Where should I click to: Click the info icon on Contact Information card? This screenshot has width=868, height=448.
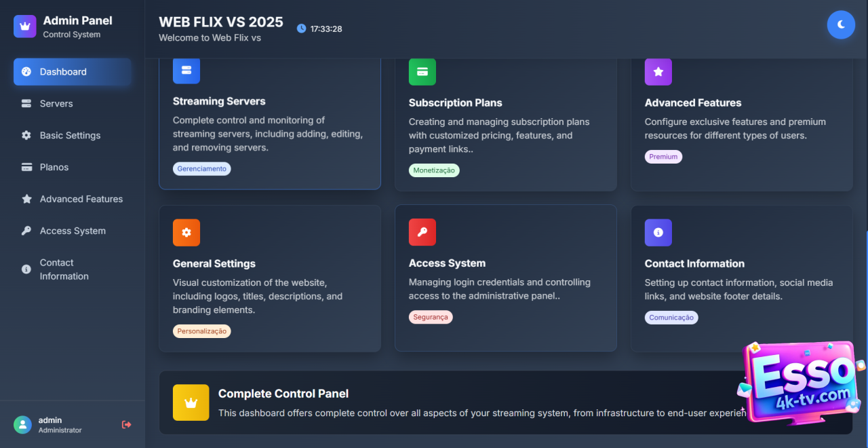click(x=658, y=232)
